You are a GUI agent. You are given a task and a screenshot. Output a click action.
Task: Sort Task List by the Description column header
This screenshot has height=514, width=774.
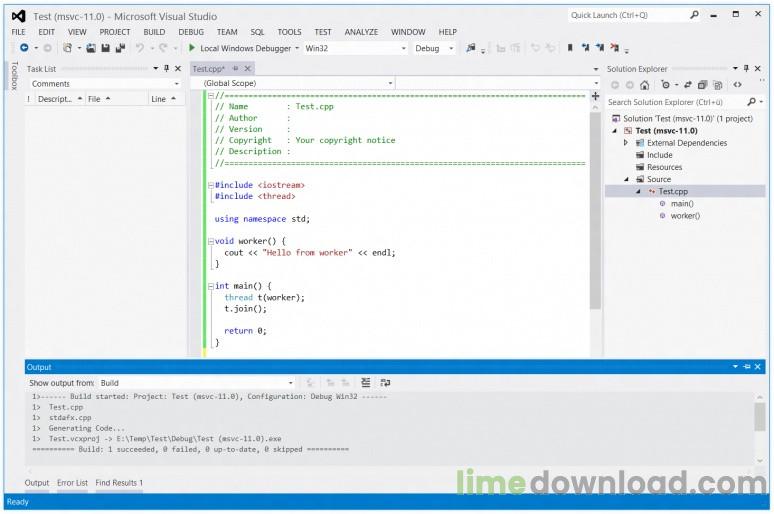tap(59, 99)
